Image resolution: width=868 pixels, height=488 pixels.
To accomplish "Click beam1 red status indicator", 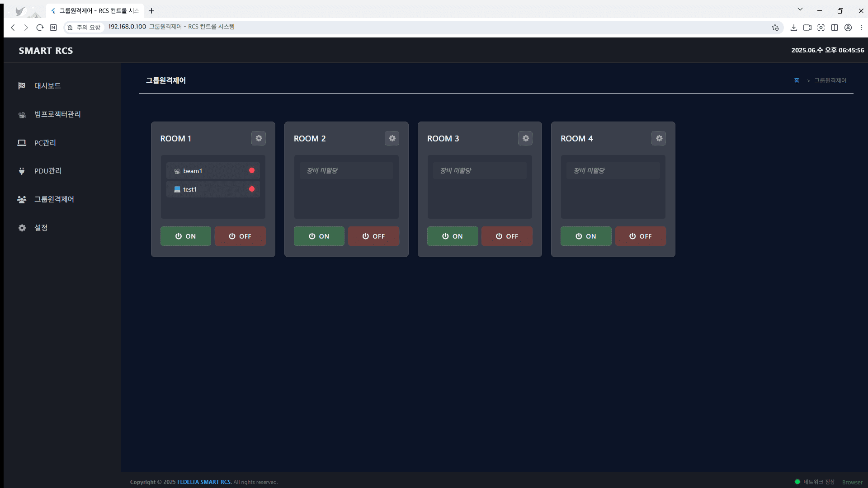I will (252, 170).
